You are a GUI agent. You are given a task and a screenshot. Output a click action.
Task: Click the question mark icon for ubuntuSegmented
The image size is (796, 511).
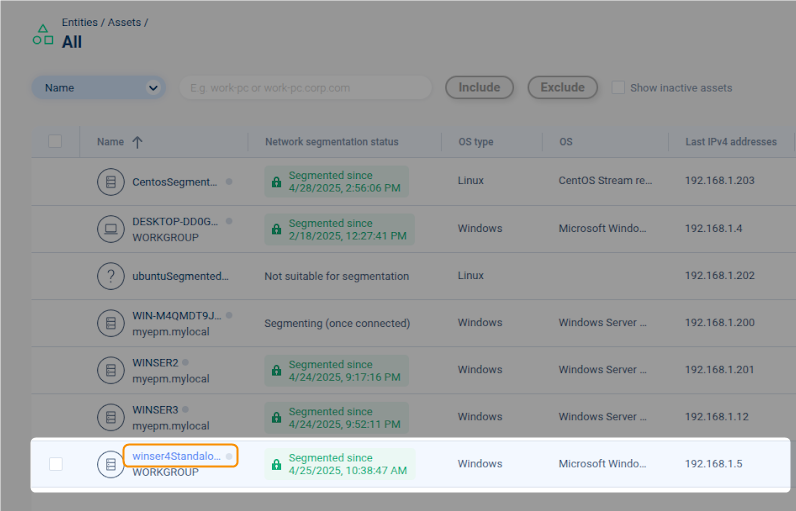coord(110,276)
